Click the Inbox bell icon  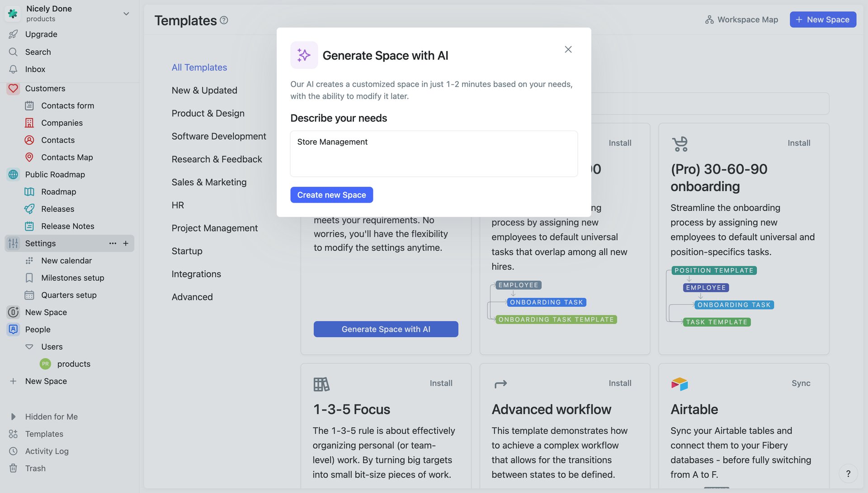(x=13, y=69)
